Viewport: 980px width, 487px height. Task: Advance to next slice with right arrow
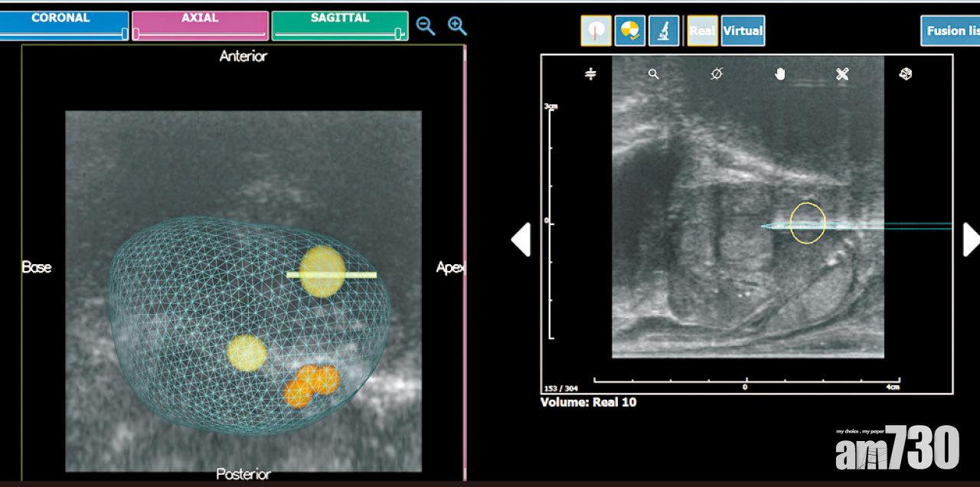970,240
